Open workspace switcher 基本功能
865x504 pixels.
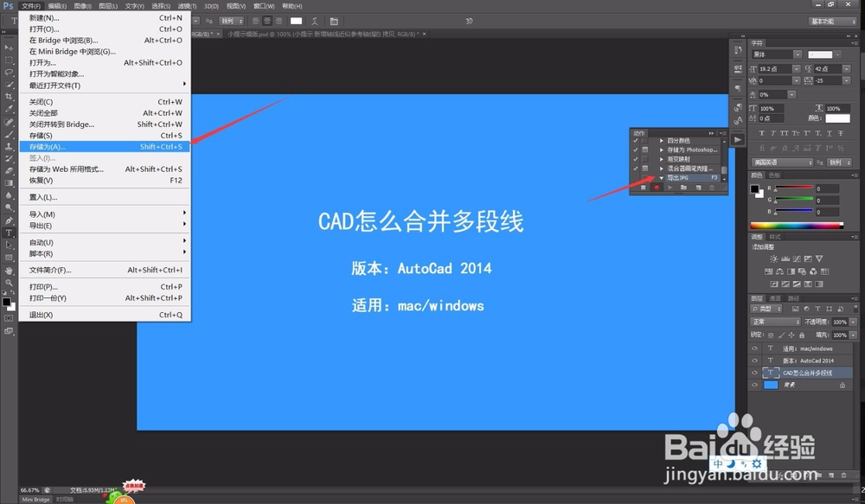(x=832, y=21)
